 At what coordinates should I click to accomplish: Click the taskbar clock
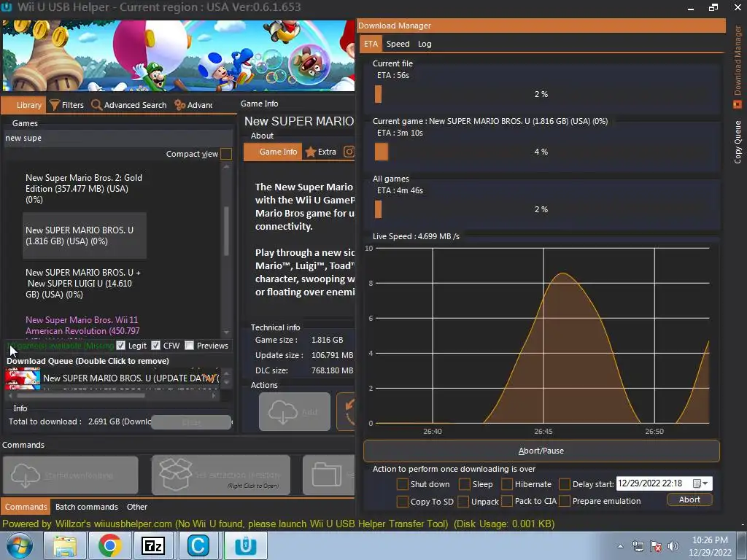(710, 546)
